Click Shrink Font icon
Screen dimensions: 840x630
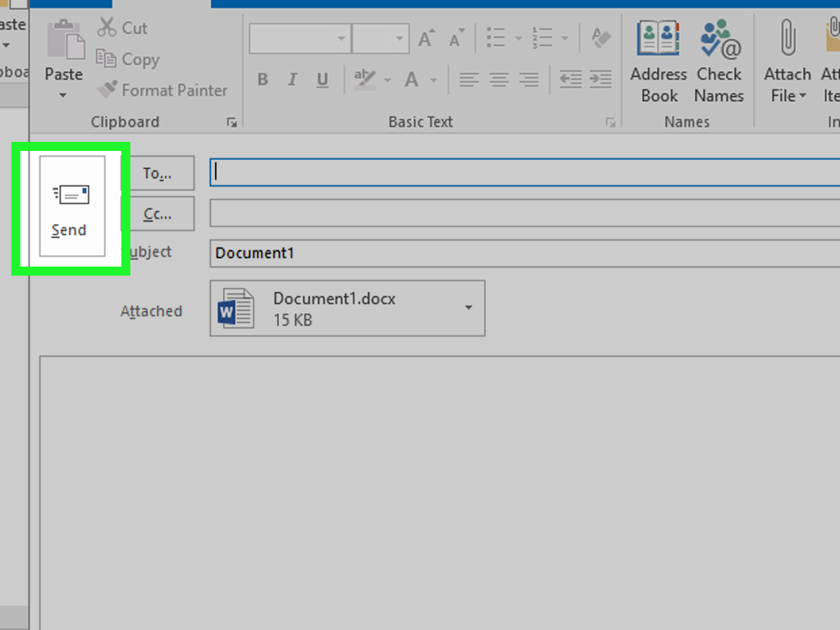(456, 39)
